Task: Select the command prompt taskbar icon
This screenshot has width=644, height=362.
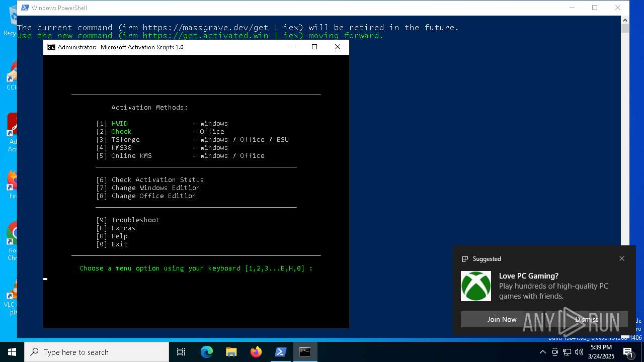Action: [305, 352]
